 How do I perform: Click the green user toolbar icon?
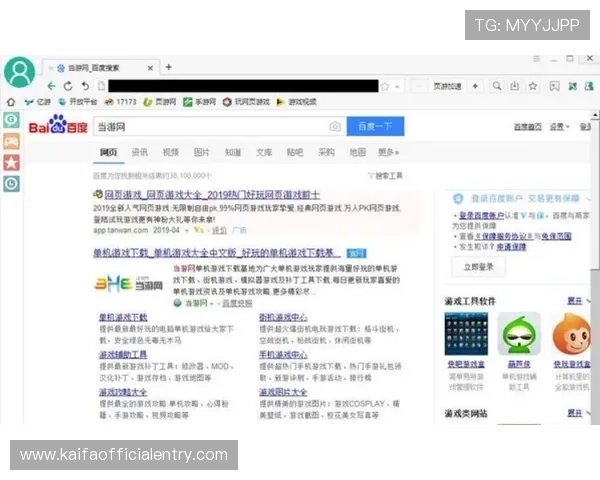point(589,86)
